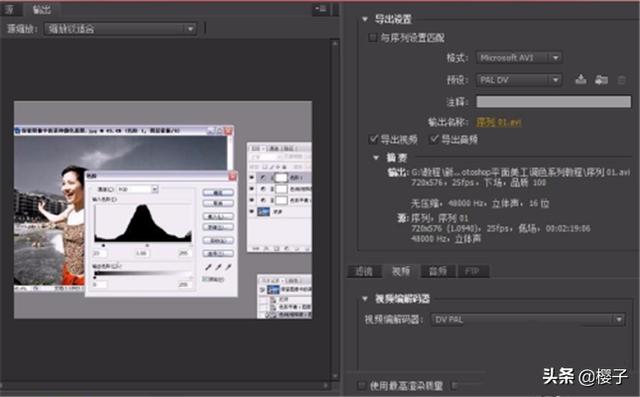The width and height of the screenshot is (640, 397).
Task: Collapse the 视频编解码器 section triangle
Action: (x=365, y=299)
